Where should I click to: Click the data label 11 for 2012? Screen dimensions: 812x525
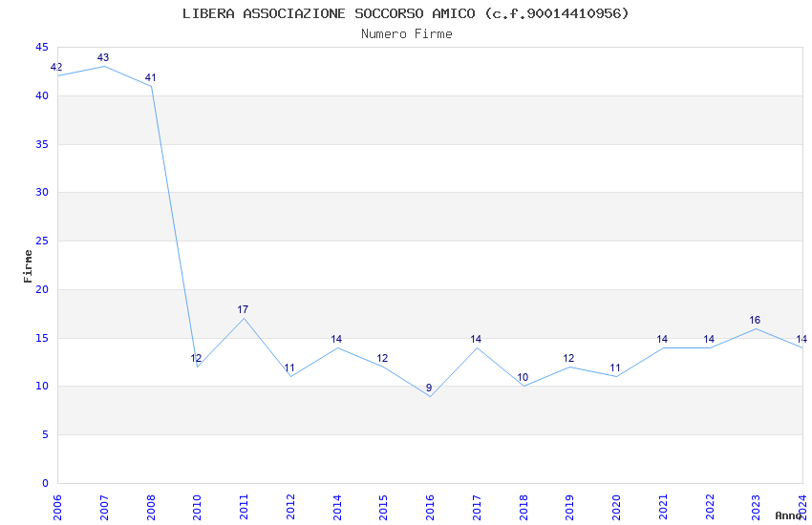289,367
